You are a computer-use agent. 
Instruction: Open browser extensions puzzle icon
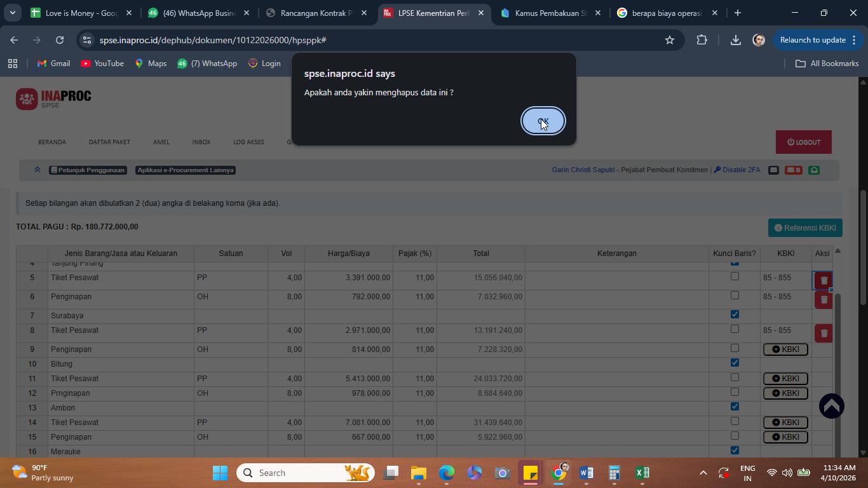(x=702, y=40)
